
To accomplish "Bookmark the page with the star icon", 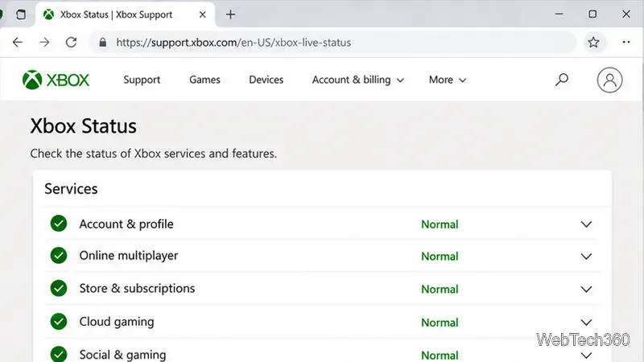I will click(x=593, y=43).
